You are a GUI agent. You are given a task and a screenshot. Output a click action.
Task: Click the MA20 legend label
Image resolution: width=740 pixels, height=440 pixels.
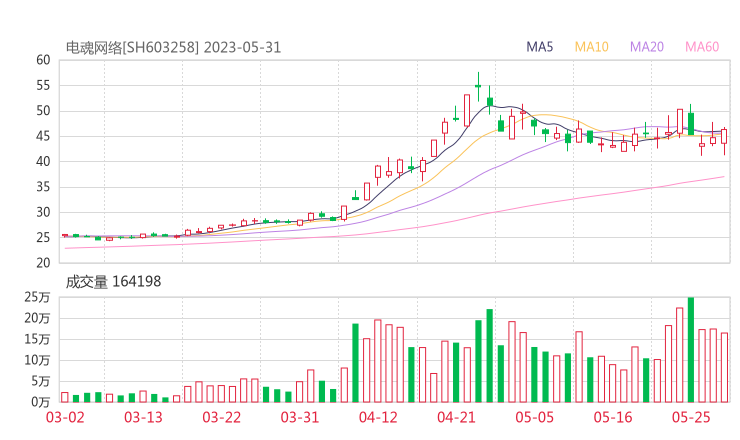[647, 47]
